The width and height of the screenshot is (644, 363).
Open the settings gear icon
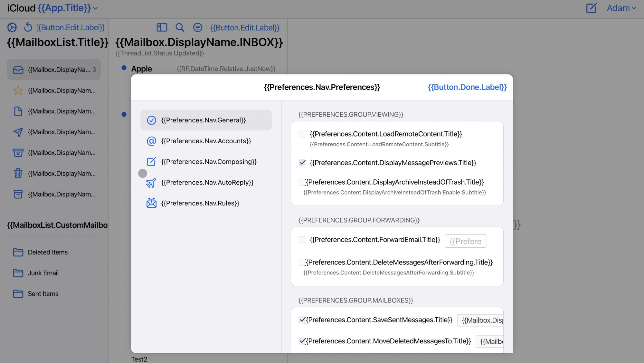tap(12, 27)
